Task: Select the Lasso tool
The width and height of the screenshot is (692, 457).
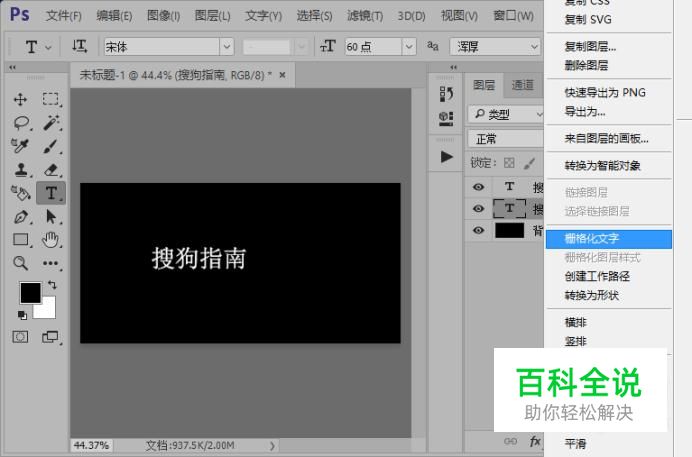Action: pos(21,123)
